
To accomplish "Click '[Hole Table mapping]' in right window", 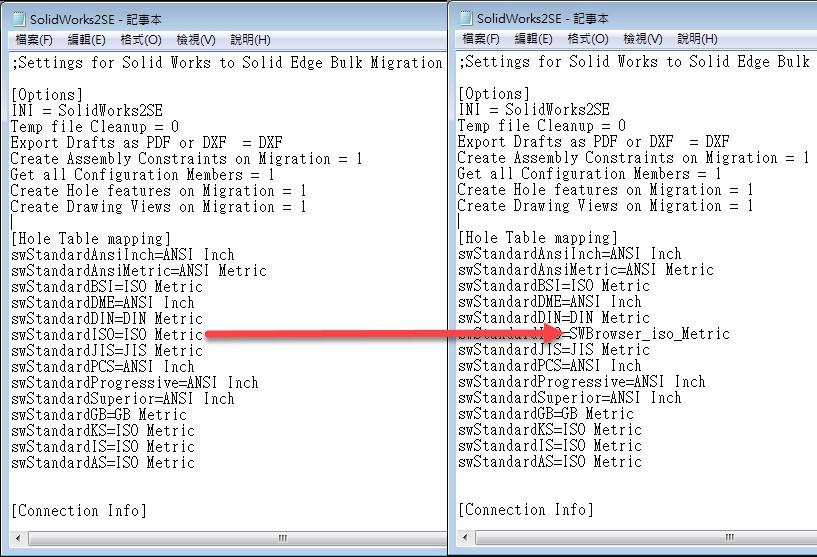I will [538, 238].
